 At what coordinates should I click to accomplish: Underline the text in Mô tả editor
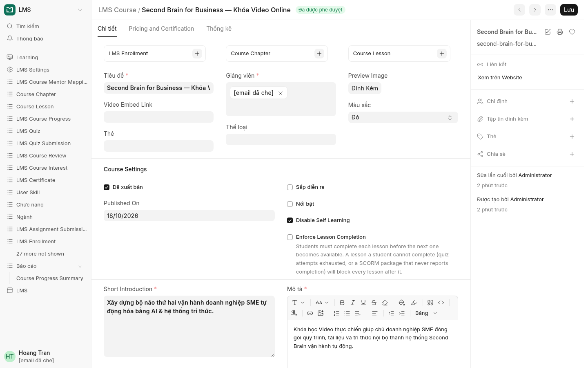click(363, 303)
